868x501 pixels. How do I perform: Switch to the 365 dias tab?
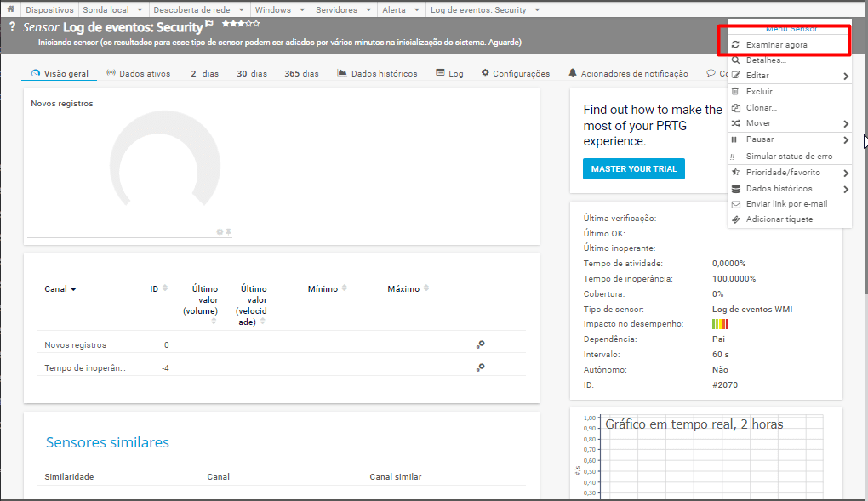click(302, 73)
